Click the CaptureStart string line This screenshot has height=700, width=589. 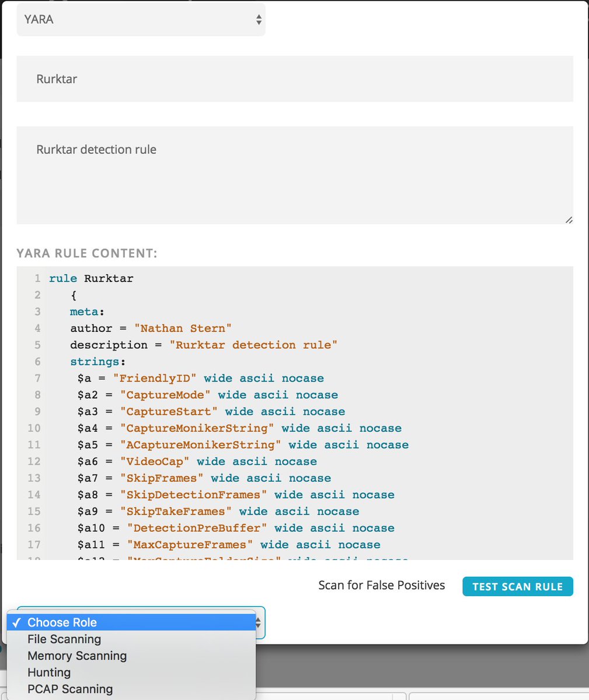[x=211, y=411]
